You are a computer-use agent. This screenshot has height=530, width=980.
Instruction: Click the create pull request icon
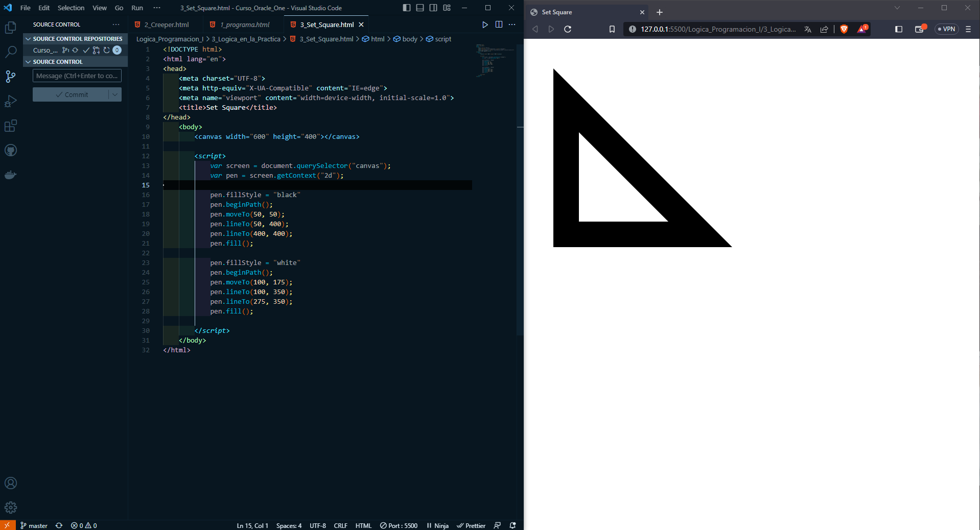click(96, 50)
